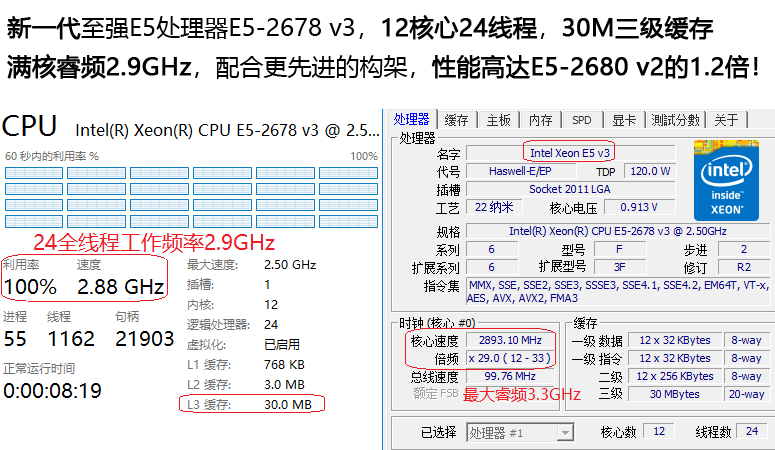Select the 处理器 tab

pyautogui.click(x=411, y=119)
